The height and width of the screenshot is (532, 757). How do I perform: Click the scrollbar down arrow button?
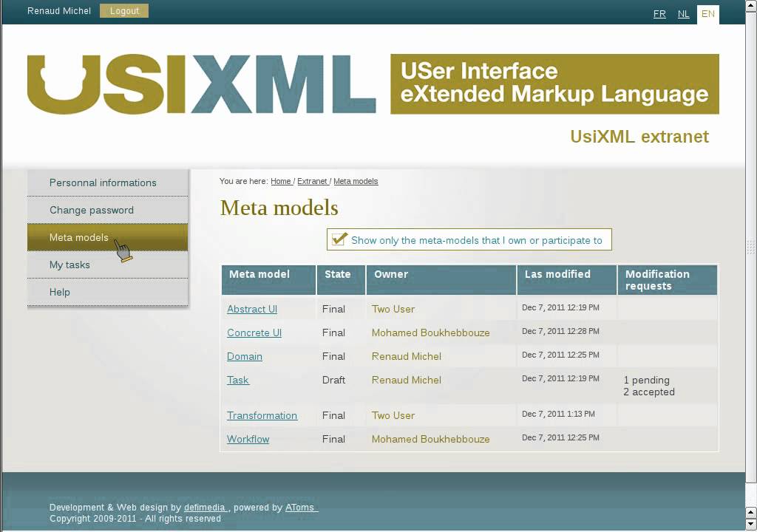tap(751, 524)
